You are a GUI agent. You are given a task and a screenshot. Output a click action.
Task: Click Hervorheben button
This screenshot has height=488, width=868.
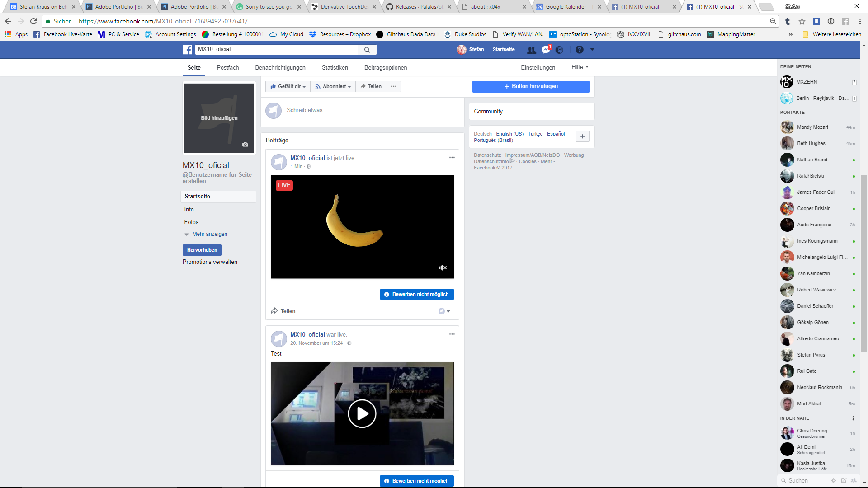(202, 250)
